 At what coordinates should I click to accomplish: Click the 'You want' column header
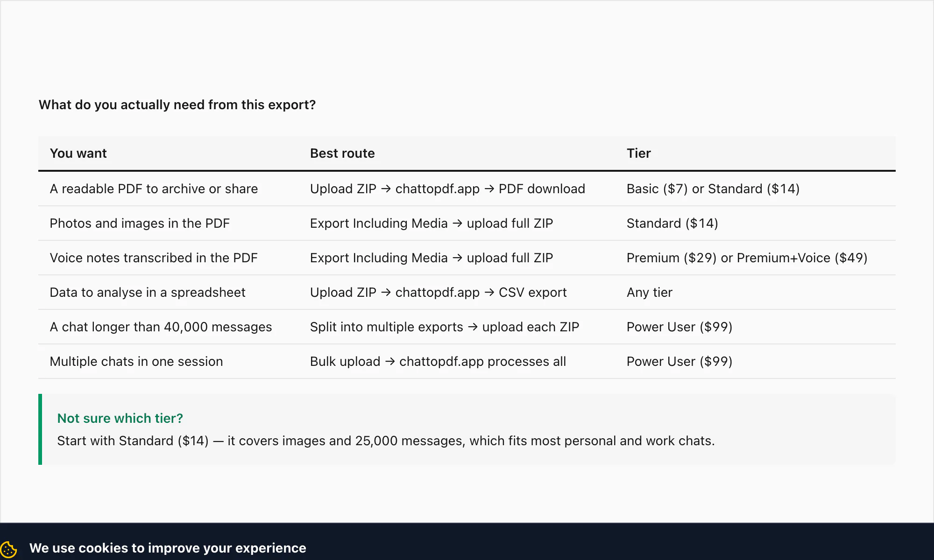point(78,153)
